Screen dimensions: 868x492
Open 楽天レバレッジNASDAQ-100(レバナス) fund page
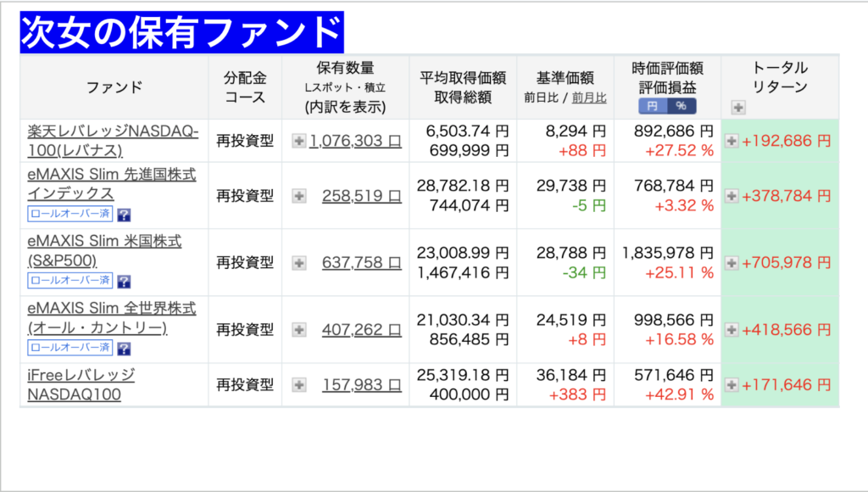tap(113, 141)
